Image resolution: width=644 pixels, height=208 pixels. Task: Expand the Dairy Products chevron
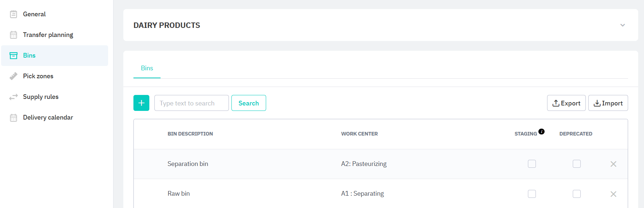pos(622,25)
